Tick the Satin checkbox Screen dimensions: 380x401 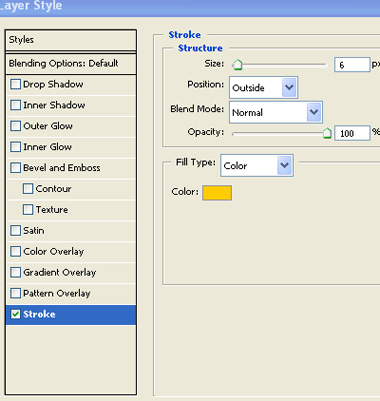15,230
